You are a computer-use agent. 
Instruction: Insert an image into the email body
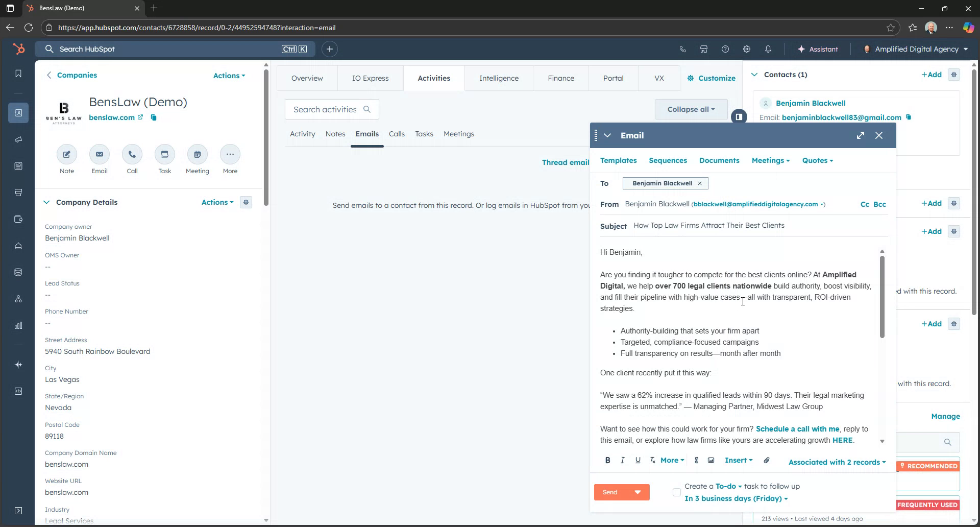[x=710, y=460]
